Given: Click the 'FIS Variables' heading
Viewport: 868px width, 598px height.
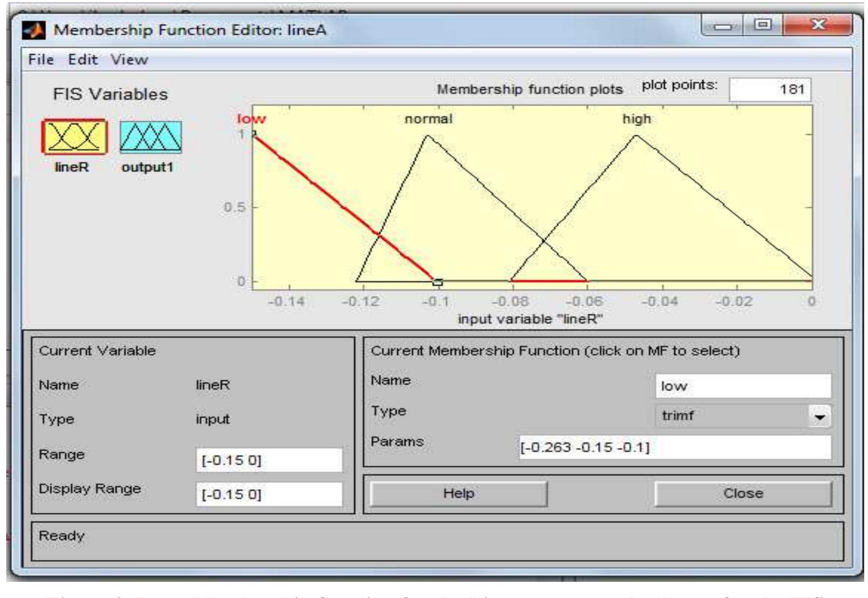Looking at the screenshot, I should (x=111, y=94).
